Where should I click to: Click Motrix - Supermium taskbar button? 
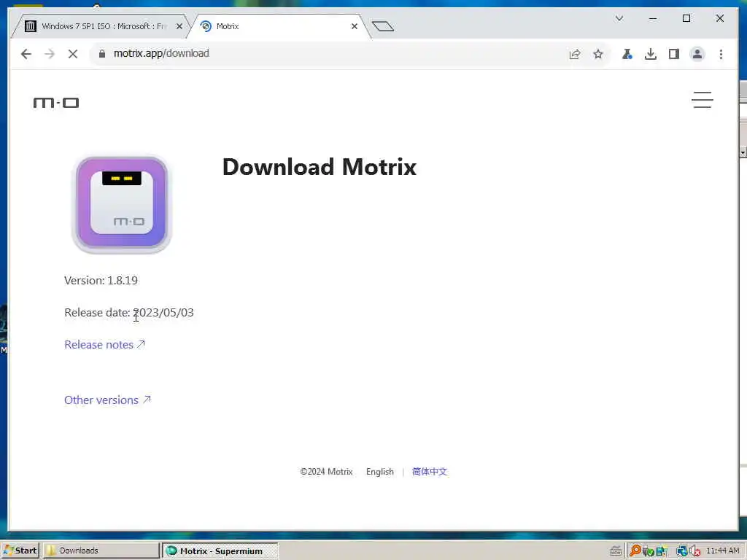click(x=220, y=551)
